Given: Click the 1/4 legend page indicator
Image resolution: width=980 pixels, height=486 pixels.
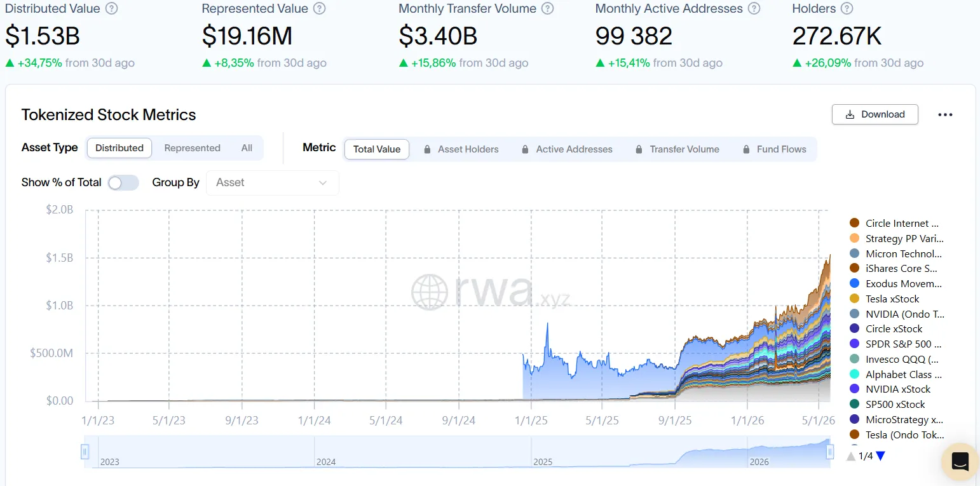Looking at the screenshot, I should click(866, 456).
